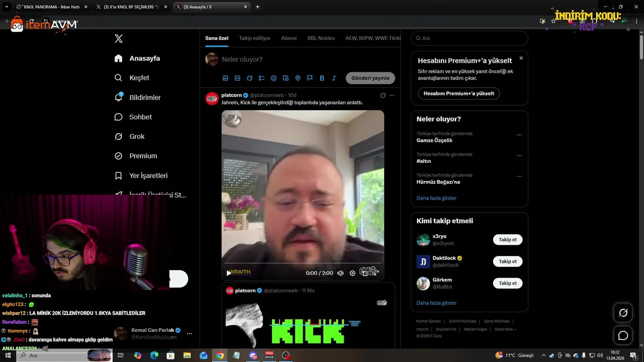Open the Gizlilik Politikası footer link
The width and height of the screenshot is (644, 362).
point(462,321)
